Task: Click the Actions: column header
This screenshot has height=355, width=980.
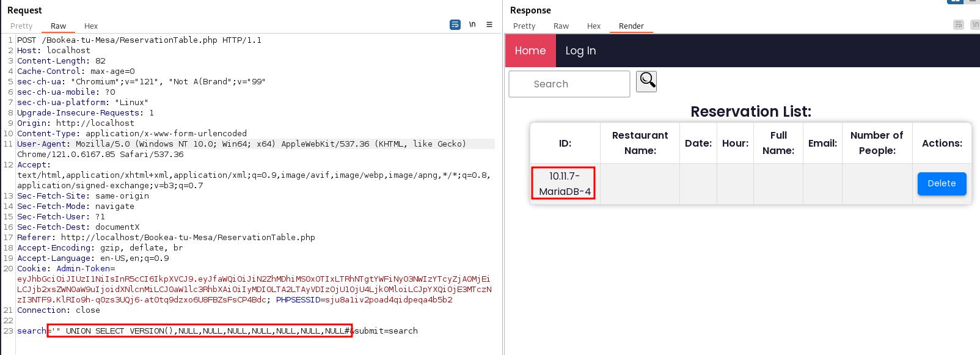Action: (x=942, y=143)
